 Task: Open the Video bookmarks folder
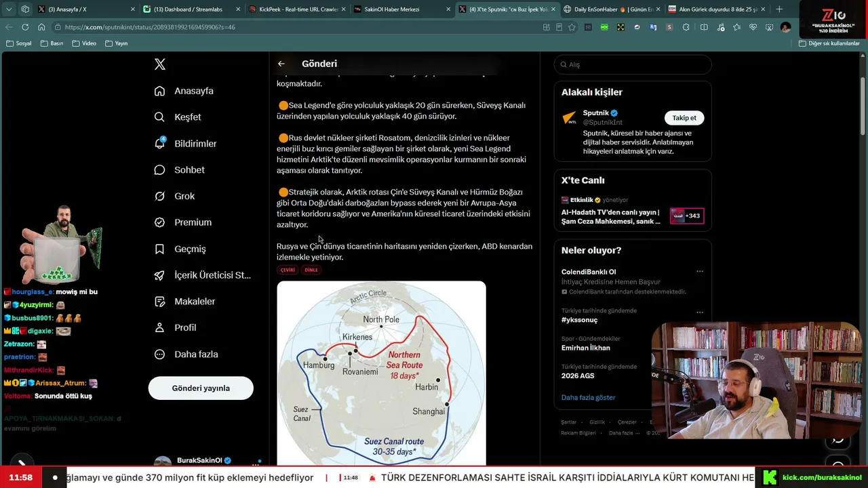(84, 43)
